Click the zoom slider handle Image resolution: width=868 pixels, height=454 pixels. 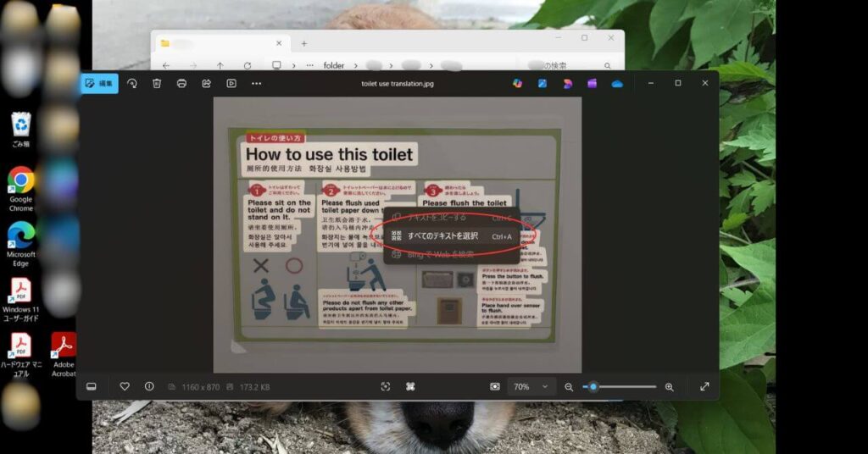593,386
